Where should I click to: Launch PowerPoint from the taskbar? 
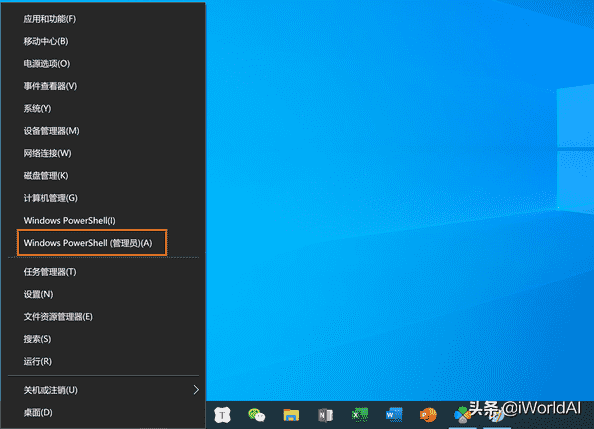[x=428, y=415]
